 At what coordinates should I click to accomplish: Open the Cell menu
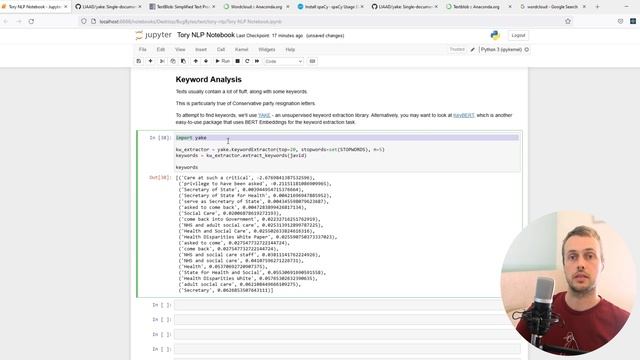[221, 49]
